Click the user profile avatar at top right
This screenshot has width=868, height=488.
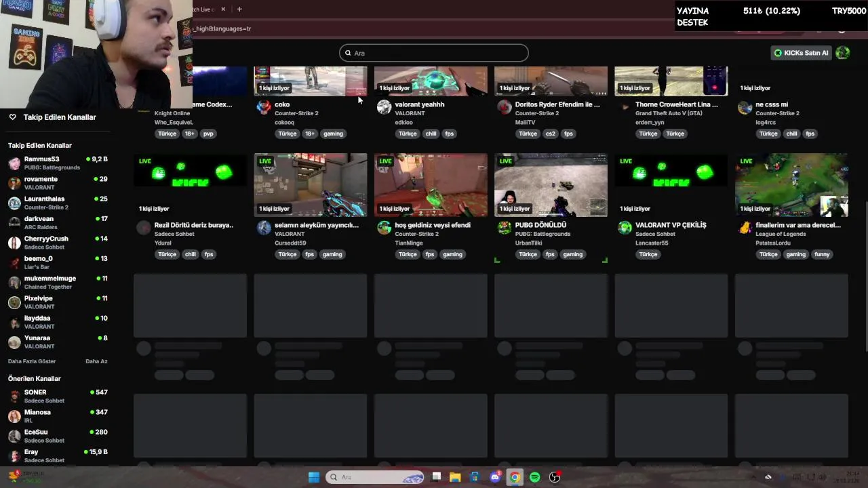(x=843, y=53)
